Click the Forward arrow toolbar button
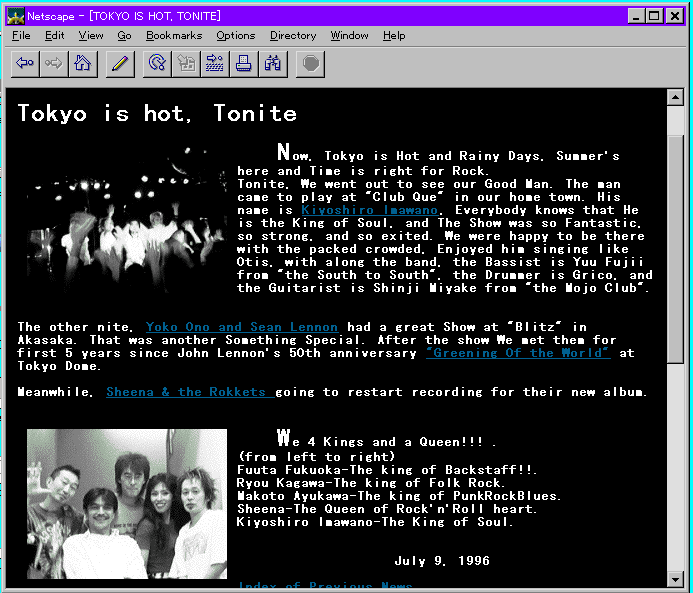 point(54,64)
